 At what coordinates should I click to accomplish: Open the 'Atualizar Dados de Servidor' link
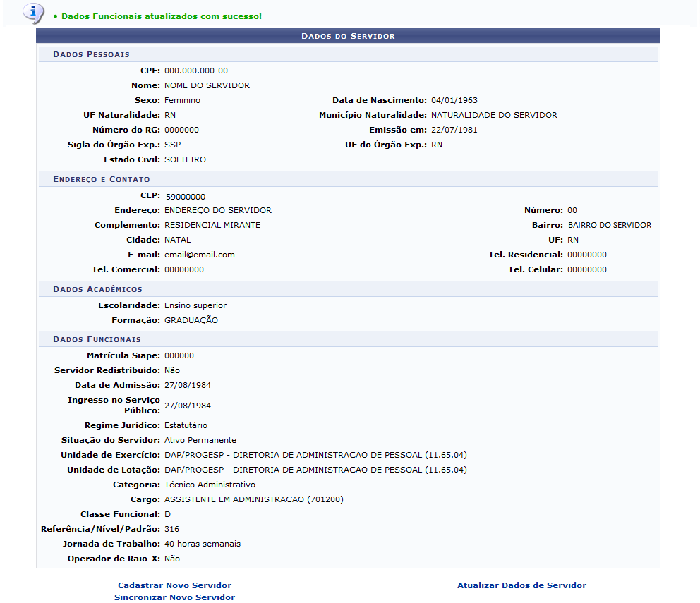point(521,585)
